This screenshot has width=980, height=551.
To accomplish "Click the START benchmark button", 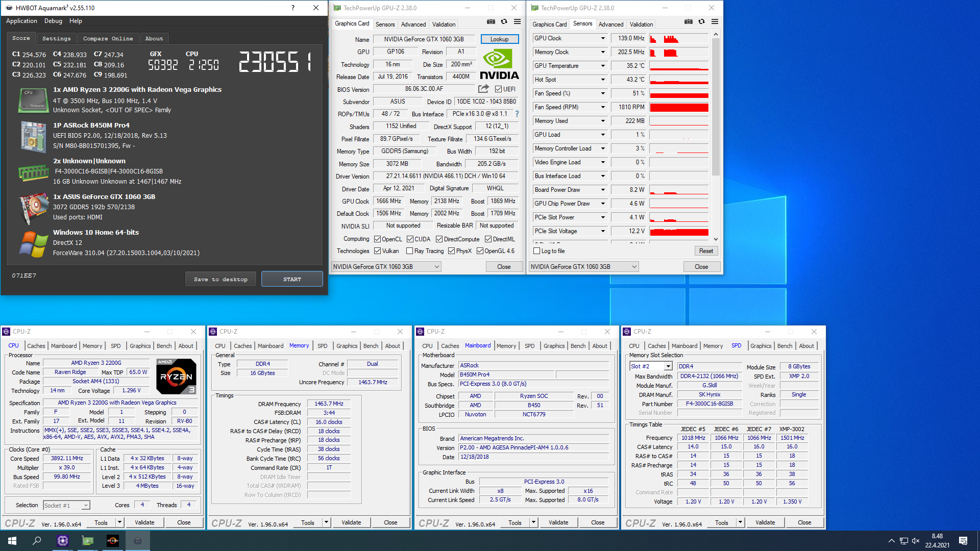I will tap(292, 279).
